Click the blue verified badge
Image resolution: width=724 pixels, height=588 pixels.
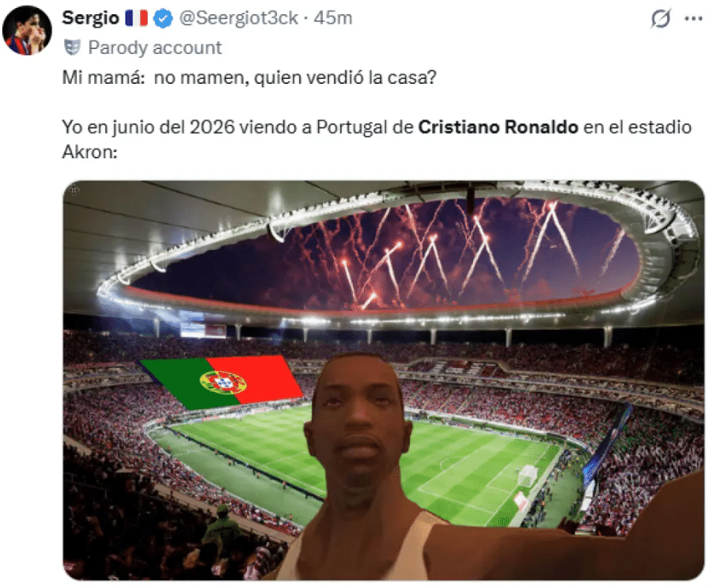click(163, 19)
